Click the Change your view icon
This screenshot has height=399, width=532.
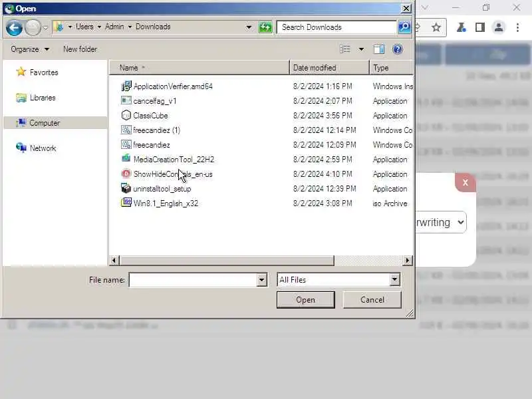pyautogui.click(x=345, y=49)
